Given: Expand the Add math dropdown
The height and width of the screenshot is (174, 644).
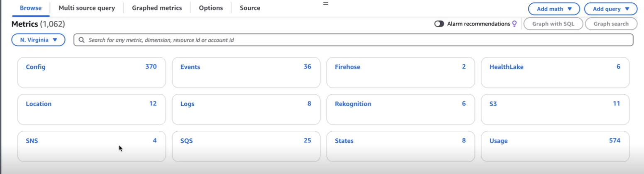Looking at the screenshot, I should coord(554,9).
